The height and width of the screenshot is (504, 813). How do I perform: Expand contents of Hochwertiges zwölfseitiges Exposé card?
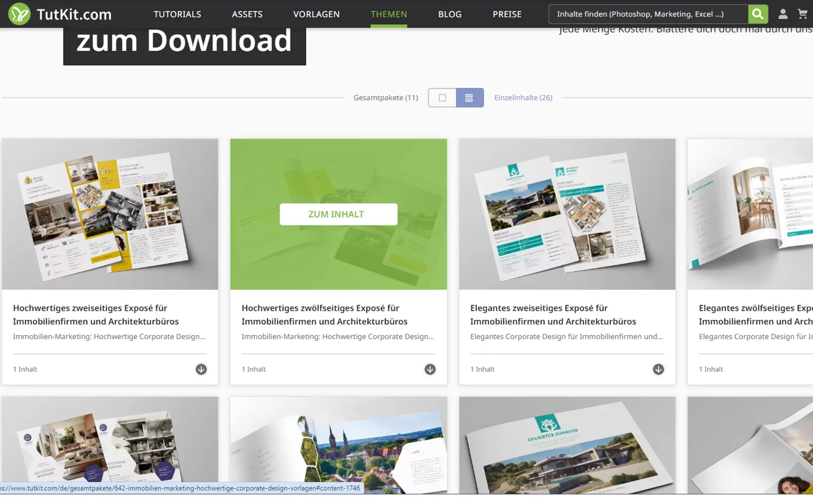pos(430,369)
